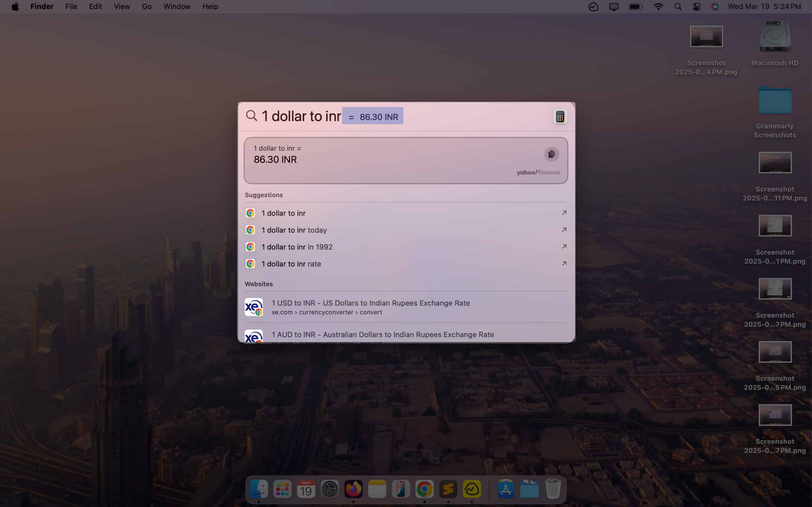The width and height of the screenshot is (812, 507).
Task: Click the calculator icon in Spotlight
Action: pyautogui.click(x=560, y=116)
